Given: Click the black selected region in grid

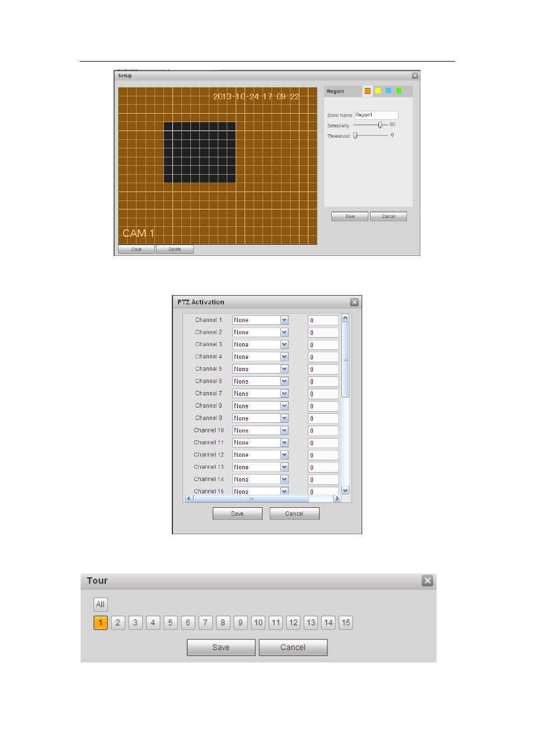Looking at the screenshot, I should (x=199, y=152).
